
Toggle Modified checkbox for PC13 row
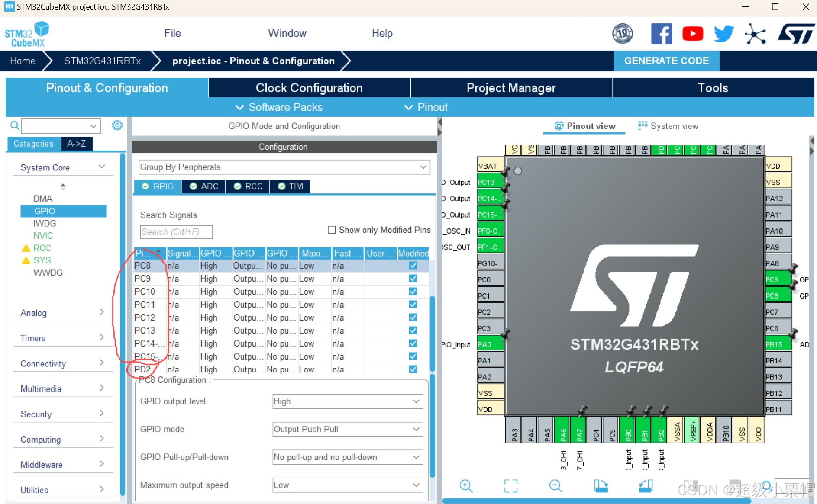[413, 331]
